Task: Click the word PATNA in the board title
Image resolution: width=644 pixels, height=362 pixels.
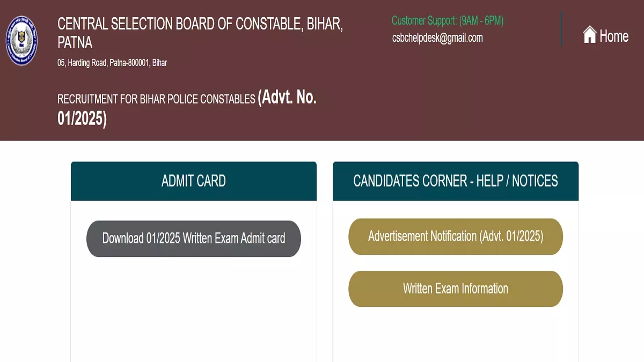Action: (75, 42)
